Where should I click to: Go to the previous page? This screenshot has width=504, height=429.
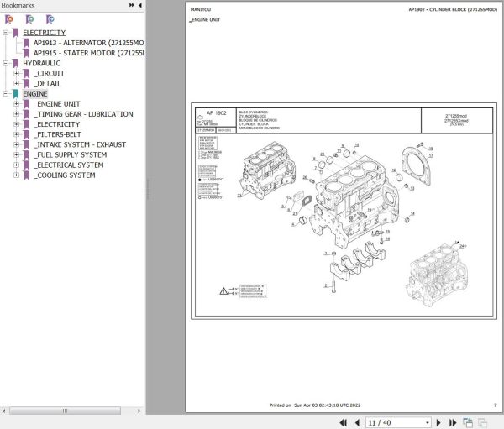[x=357, y=422]
